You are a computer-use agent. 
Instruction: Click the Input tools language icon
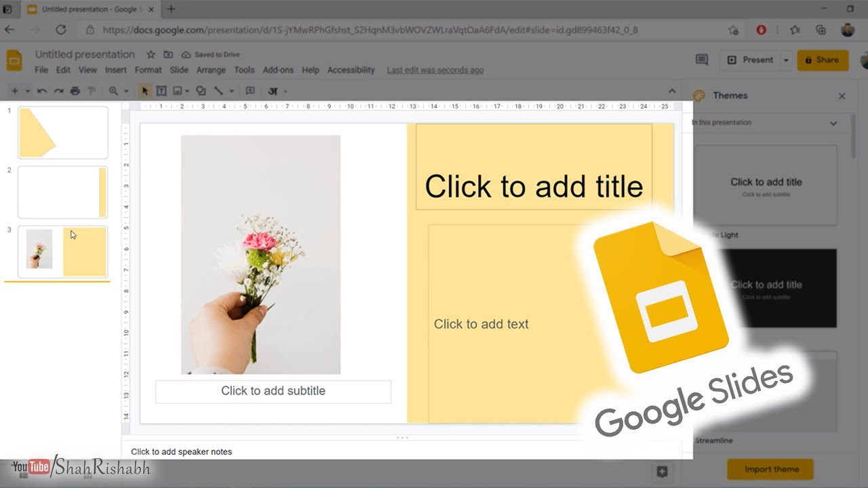[x=273, y=91]
